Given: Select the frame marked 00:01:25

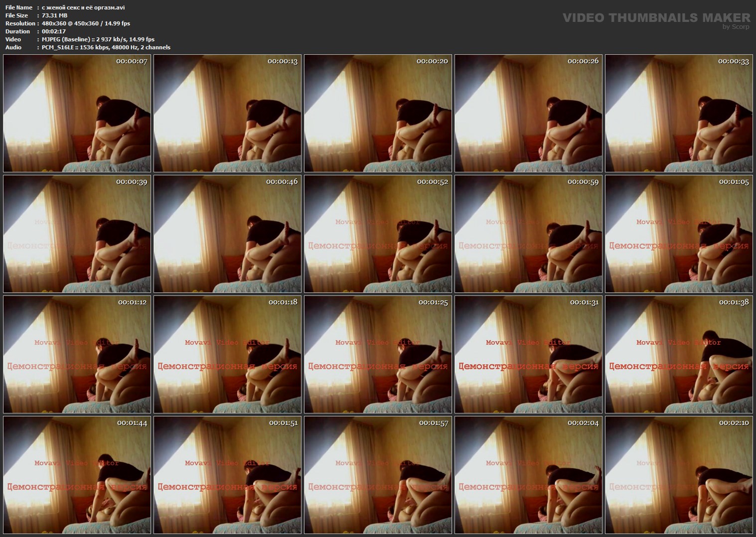Looking at the screenshot, I should pyautogui.click(x=378, y=354).
